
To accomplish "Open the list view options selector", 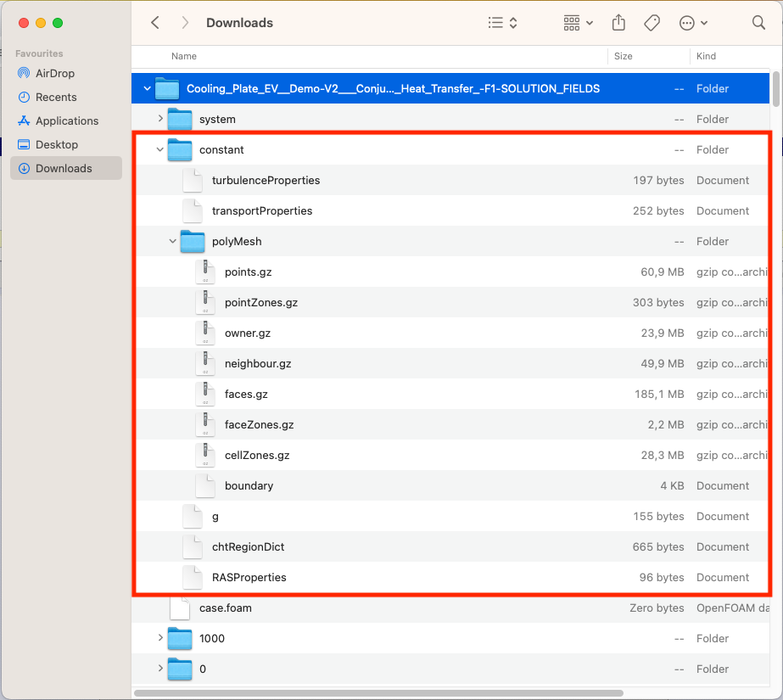I will [502, 22].
